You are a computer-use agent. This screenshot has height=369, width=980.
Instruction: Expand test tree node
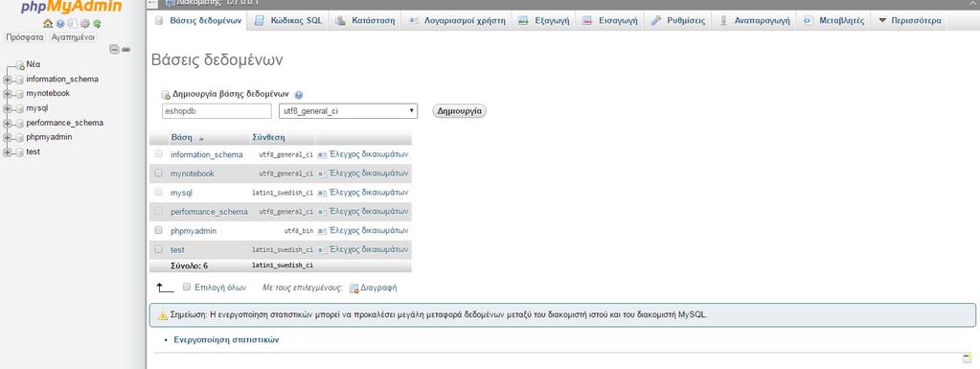click(x=8, y=152)
